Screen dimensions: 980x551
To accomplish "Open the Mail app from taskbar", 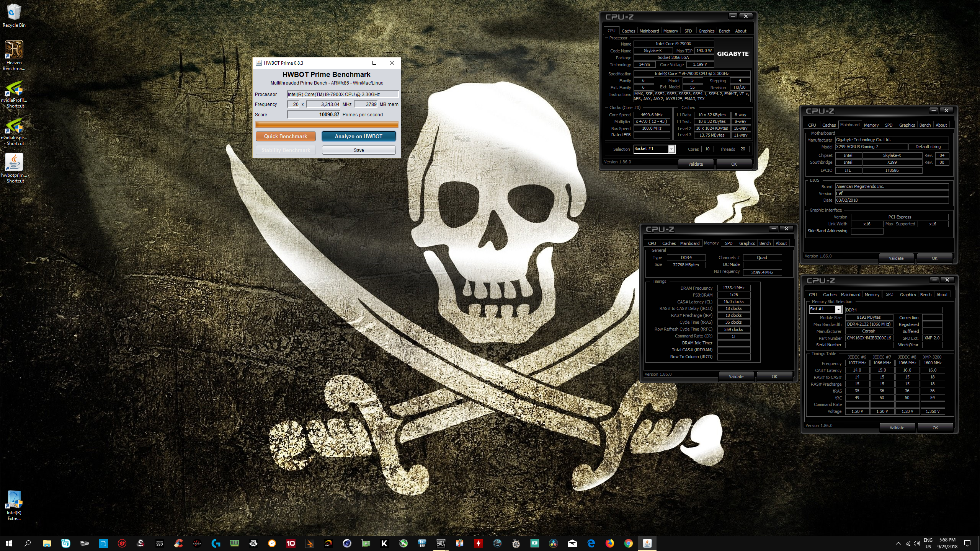I will (572, 543).
